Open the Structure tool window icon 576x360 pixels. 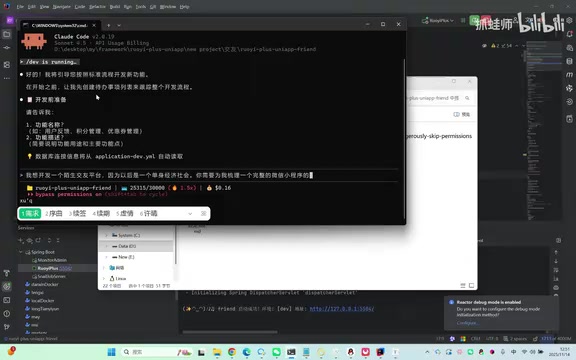tap(7, 65)
